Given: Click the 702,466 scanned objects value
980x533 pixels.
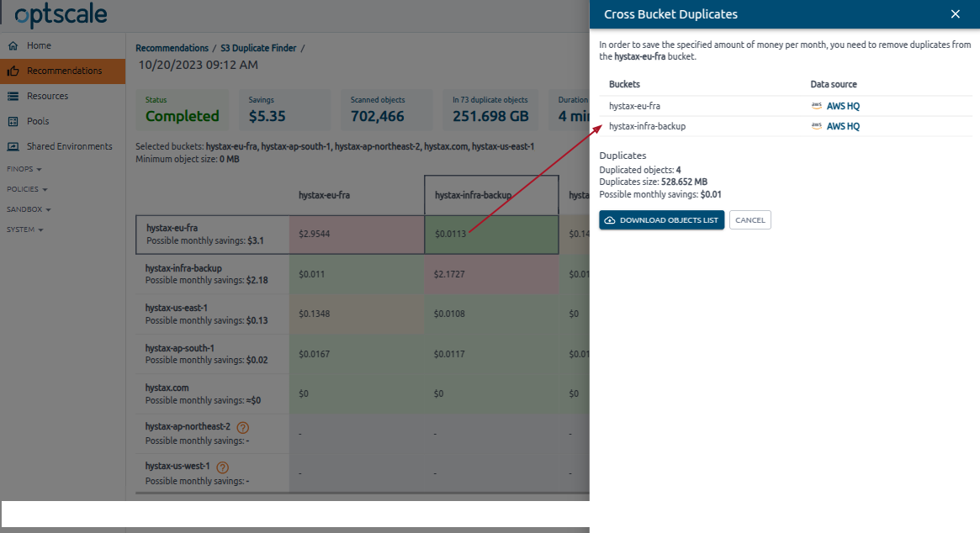Looking at the screenshot, I should point(378,116).
